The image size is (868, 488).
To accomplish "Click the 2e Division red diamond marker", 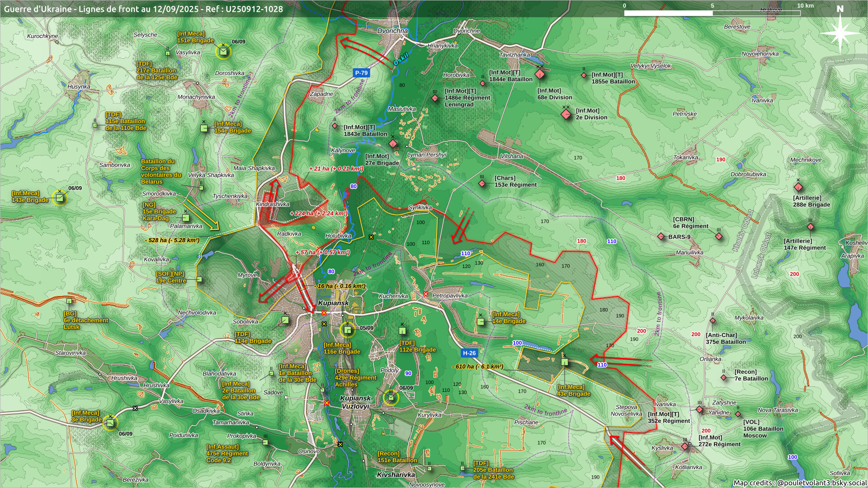I will (566, 114).
